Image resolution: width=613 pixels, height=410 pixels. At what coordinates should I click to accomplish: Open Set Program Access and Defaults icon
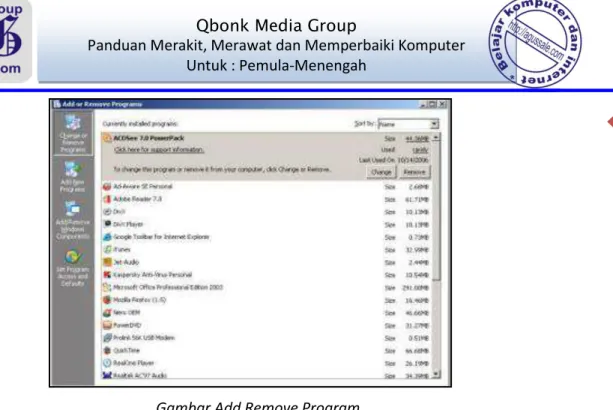click(73, 268)
